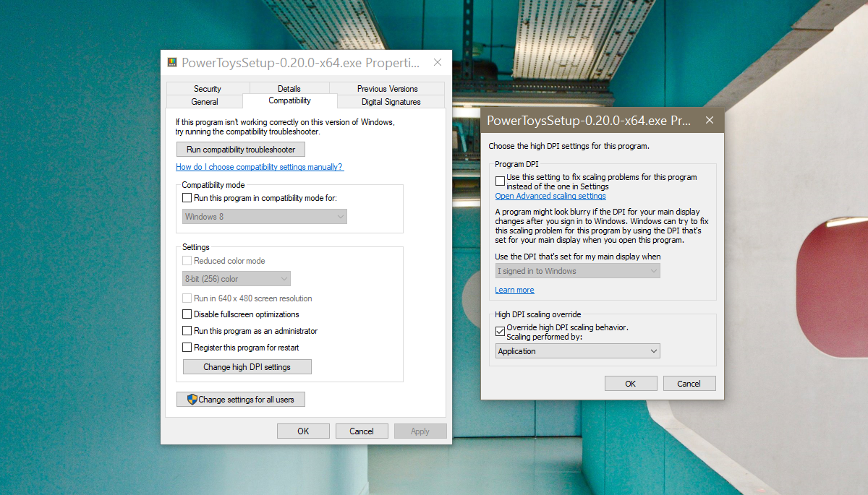The image size is (868, 495).
Task: Click shield icon on Change settings for all users
Action: (192, 399)
